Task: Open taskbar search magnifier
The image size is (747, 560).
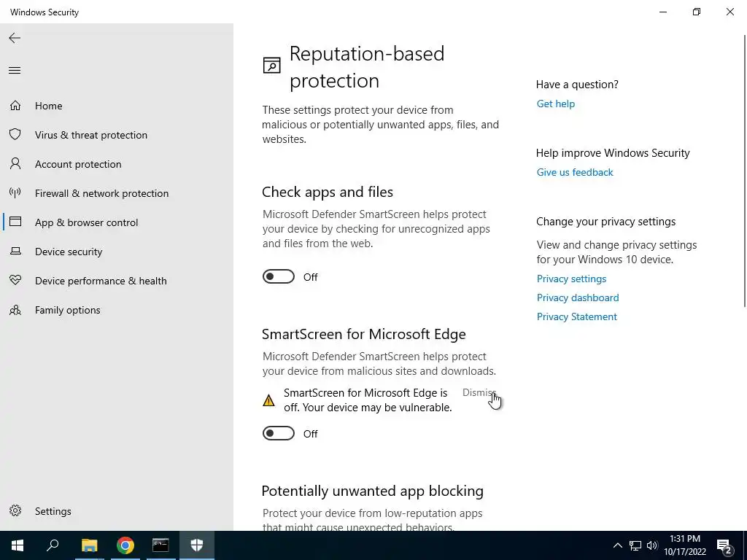Action: [53, 545]
